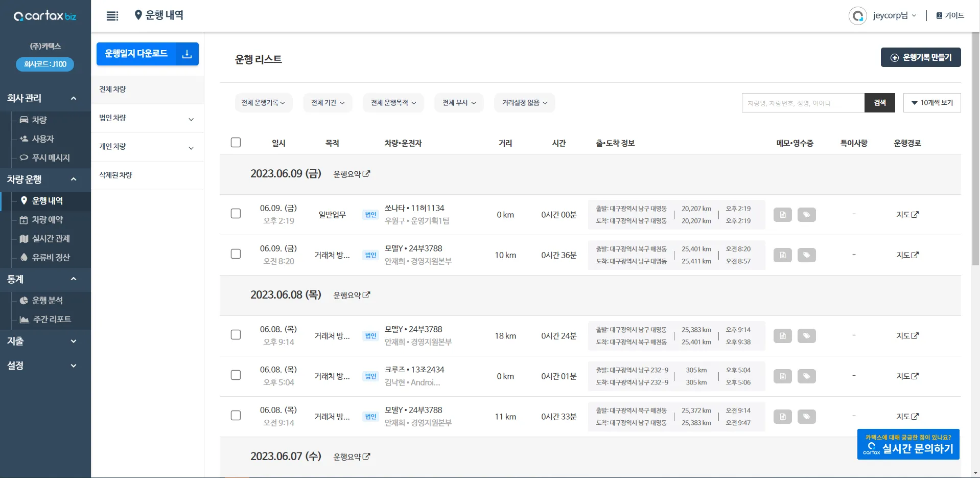Image resolution: width=980 pixels, height=478 pixels.
Task: Check the box for 06.09 오후 2:19 trip
Action: 236,213
